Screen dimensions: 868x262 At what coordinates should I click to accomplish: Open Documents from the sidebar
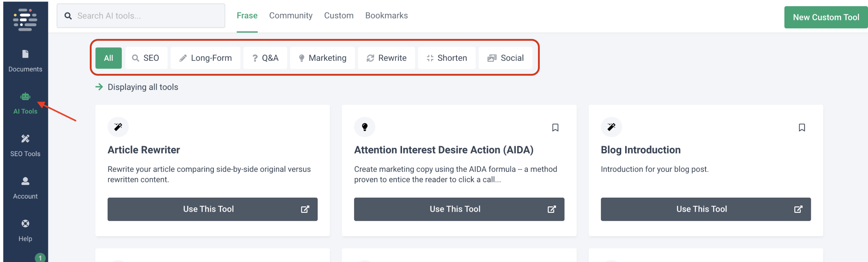click(25, 61)
